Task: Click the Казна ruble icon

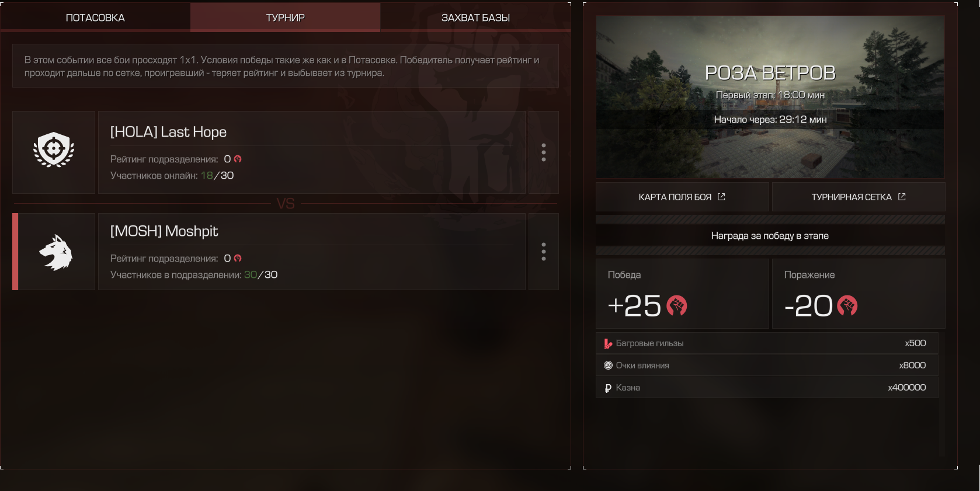Action: click(608, 388)
